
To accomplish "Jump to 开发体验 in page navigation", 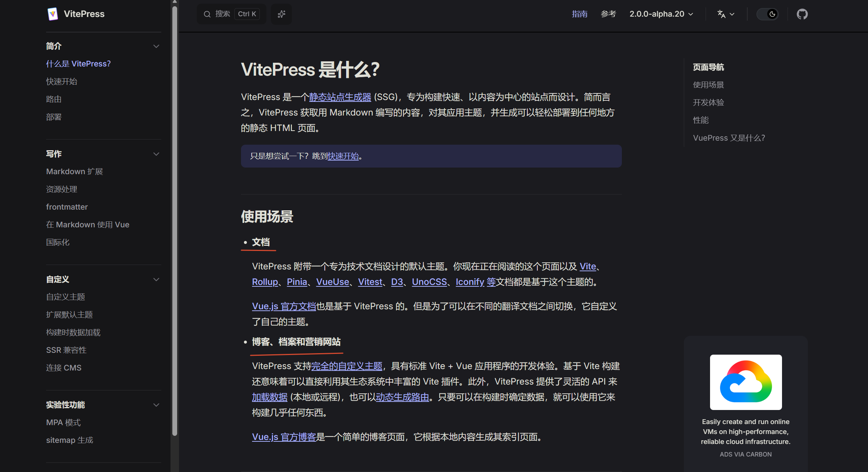I will point(708,103).
